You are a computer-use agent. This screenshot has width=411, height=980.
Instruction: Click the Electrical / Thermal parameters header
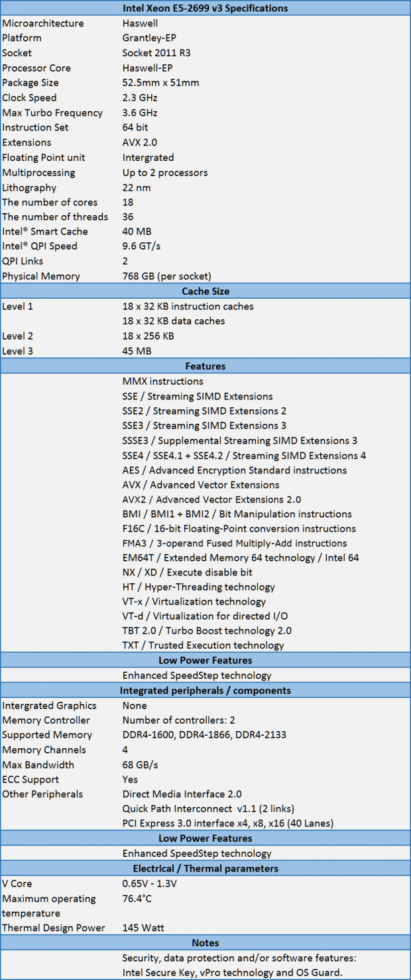(x=206, y=868)
